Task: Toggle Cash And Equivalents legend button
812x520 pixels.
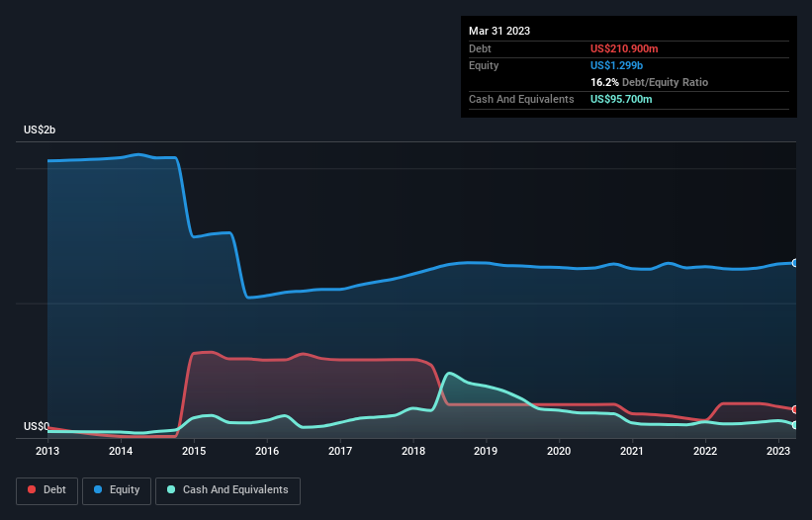Action: [227, 490]
